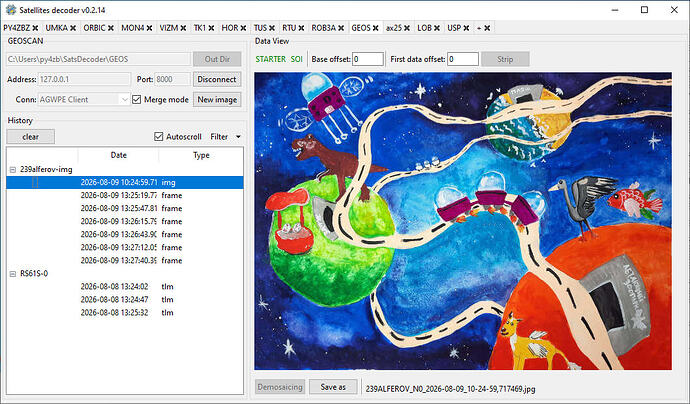Open the Filter dropdown arrow
Viewport: 690px width, 404px height.
click(239, 137)
